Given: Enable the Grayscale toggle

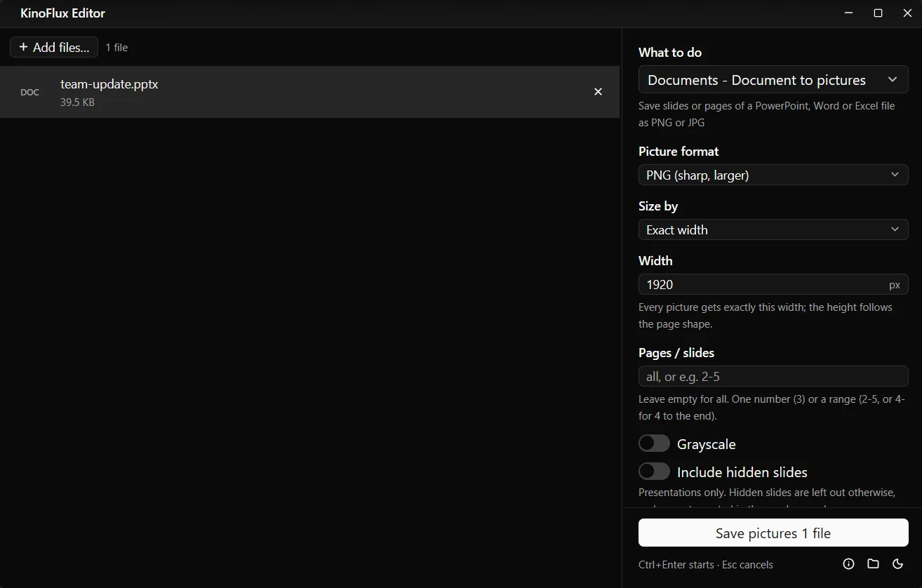Looking at the screenshot, I should pyautogui.click(x=654, y=443).
